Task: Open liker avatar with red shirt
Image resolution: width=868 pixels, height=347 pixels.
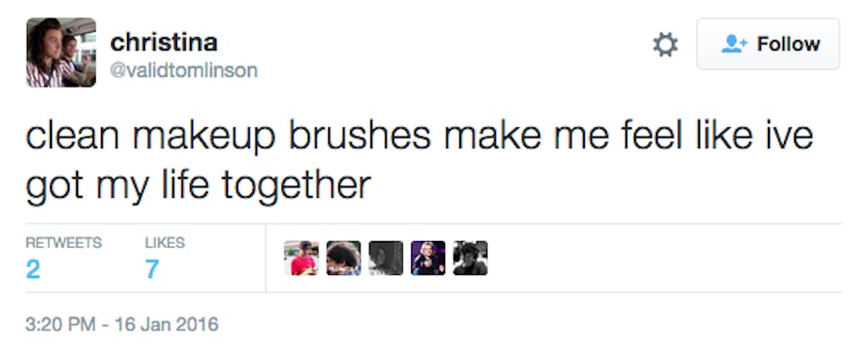Action: pos(301,258)
